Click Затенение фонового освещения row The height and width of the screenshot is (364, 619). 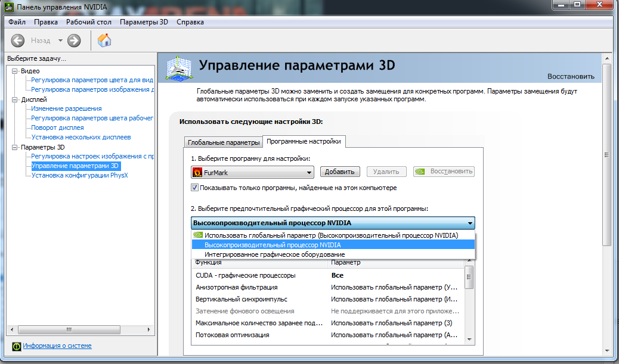point(327,311)
